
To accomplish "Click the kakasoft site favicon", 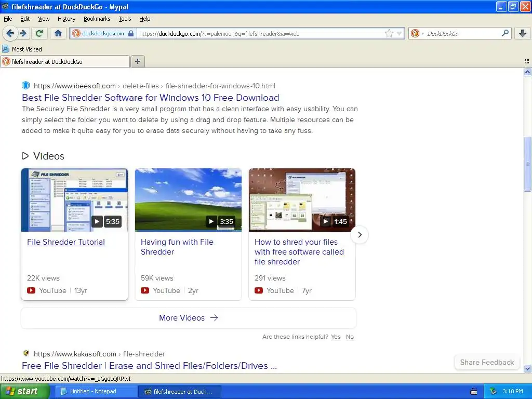I will coord(26,353).
